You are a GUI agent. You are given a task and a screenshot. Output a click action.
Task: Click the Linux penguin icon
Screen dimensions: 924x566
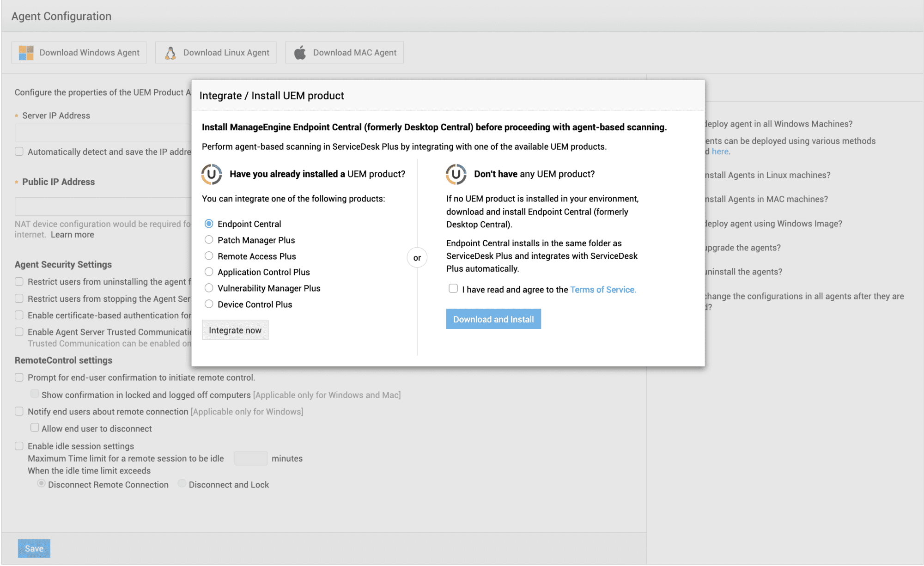[170, 53]
